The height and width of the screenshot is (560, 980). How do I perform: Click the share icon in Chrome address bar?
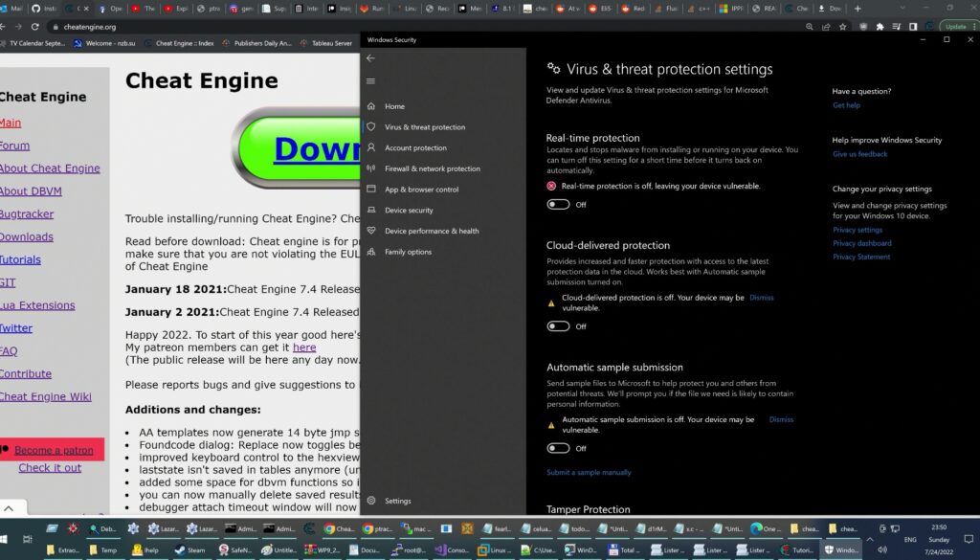click(x=826, y=27)
